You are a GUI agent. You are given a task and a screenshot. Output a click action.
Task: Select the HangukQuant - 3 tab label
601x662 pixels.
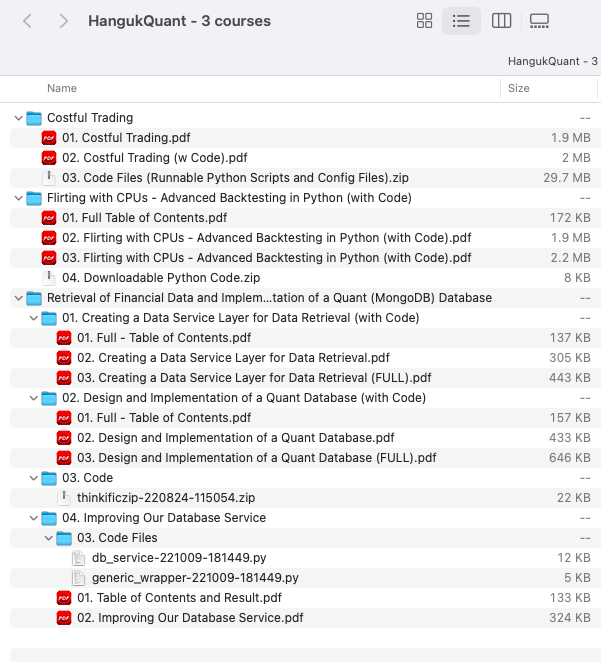[x=552, y=61]
